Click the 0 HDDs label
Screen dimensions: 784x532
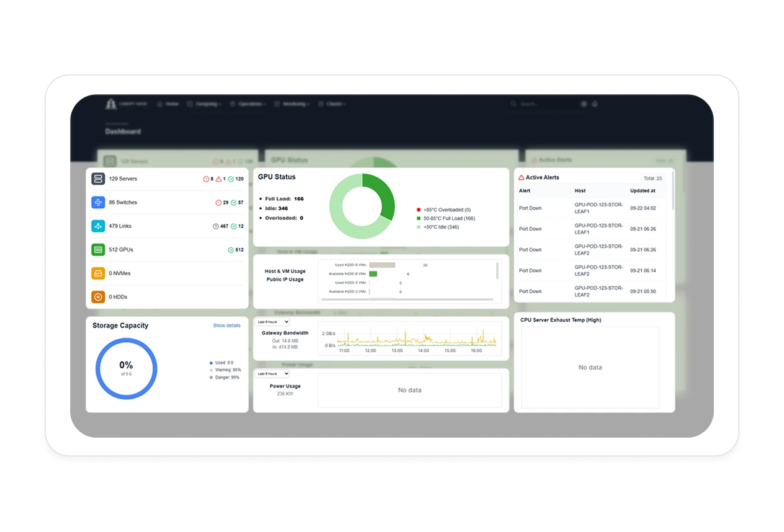(118, 297)
